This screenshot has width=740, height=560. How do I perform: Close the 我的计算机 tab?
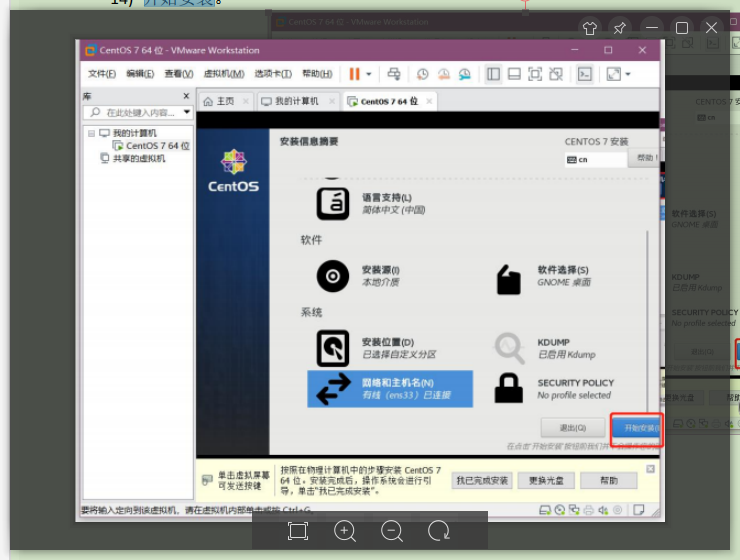tap(332, 101)
